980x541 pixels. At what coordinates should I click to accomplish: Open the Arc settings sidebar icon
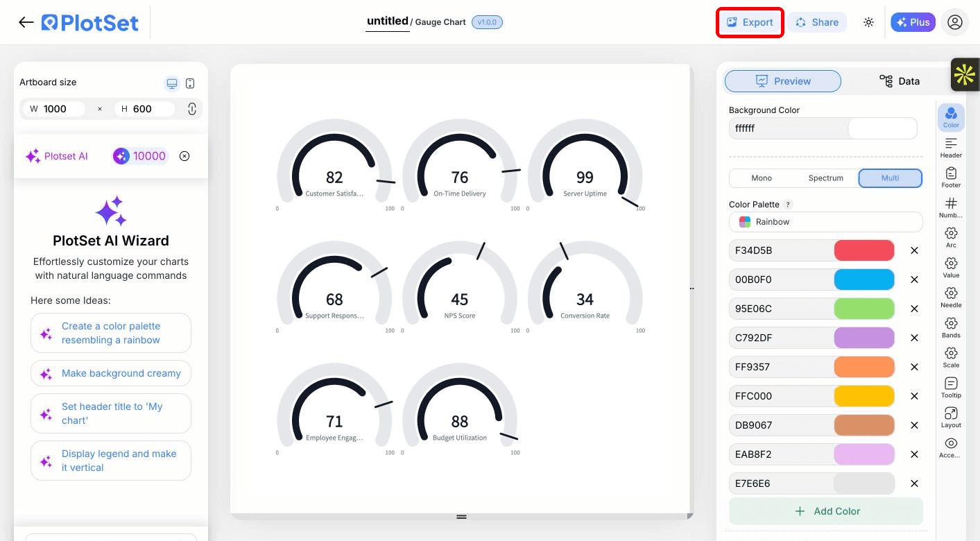[951, 237]
